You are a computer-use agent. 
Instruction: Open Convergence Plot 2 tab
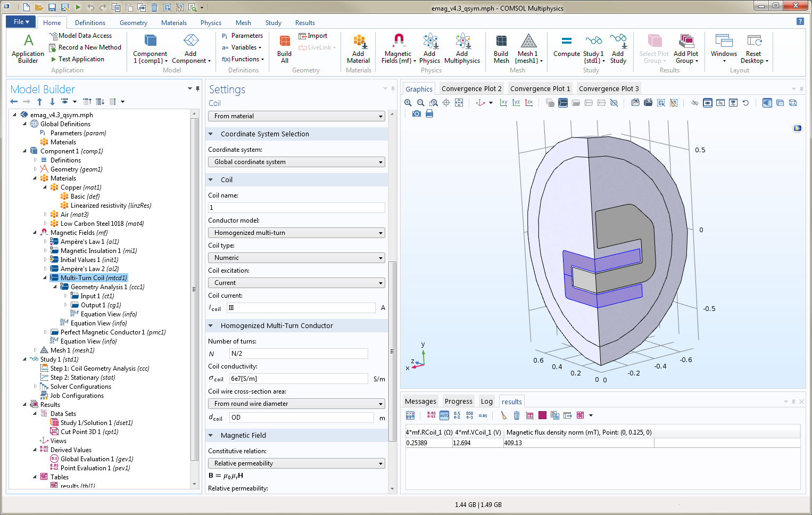[471, 89]
